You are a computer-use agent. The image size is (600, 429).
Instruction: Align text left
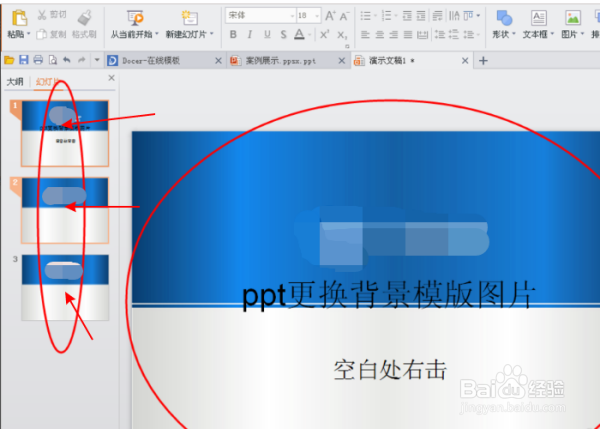point(365,35)
